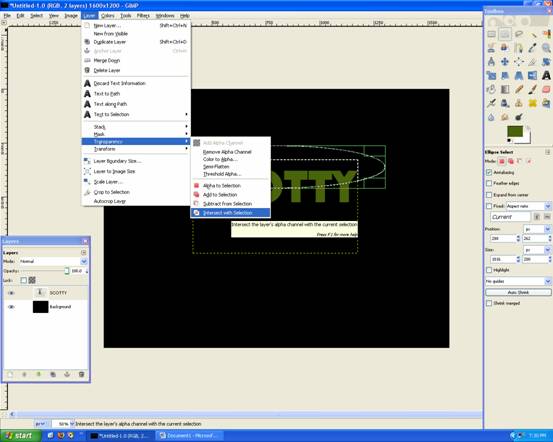Select the Free Select lasso tool
The height and width of the screenshot is (442, 553).
pos(519,34)
